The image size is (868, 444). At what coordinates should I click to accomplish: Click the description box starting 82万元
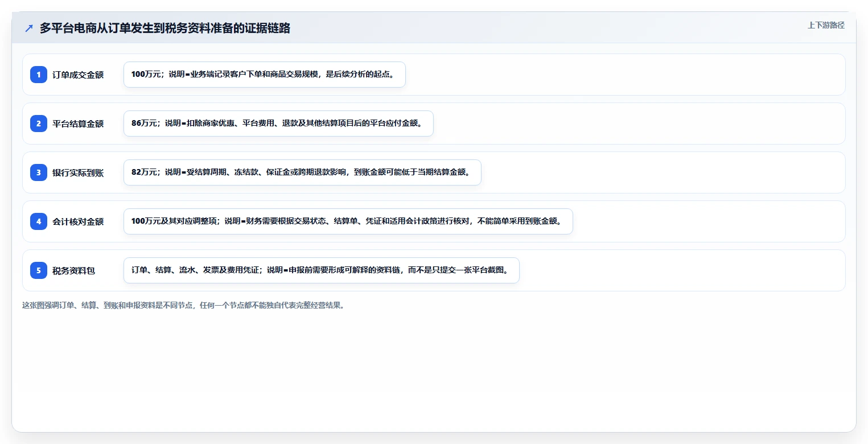point(302,172)
